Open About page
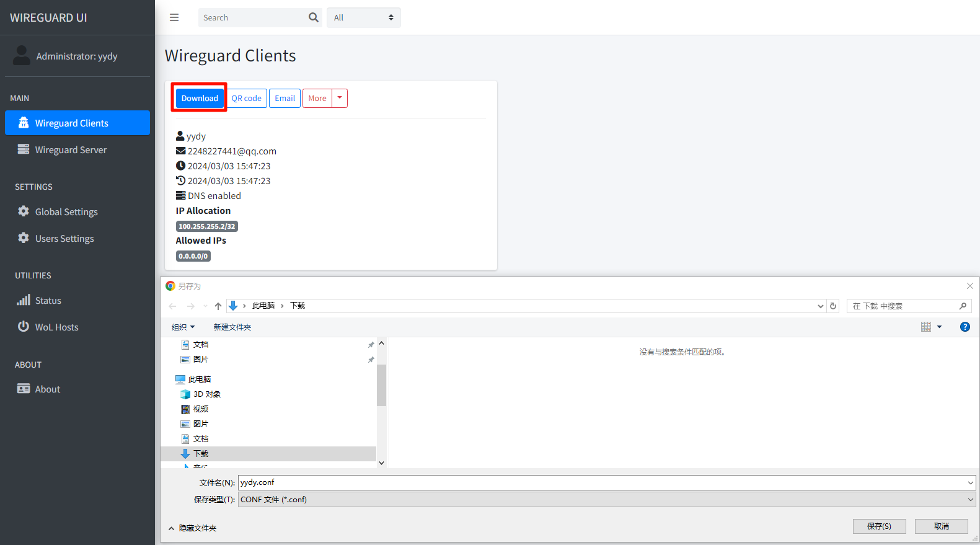980x545 pixels. coord(77,389)
